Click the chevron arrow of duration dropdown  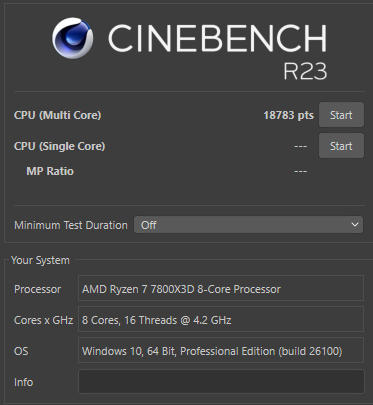click(x=355, y=225)
